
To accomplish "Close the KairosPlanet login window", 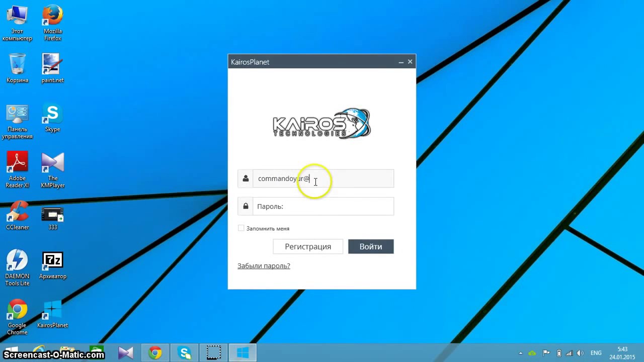I will (x=410, y=62).
